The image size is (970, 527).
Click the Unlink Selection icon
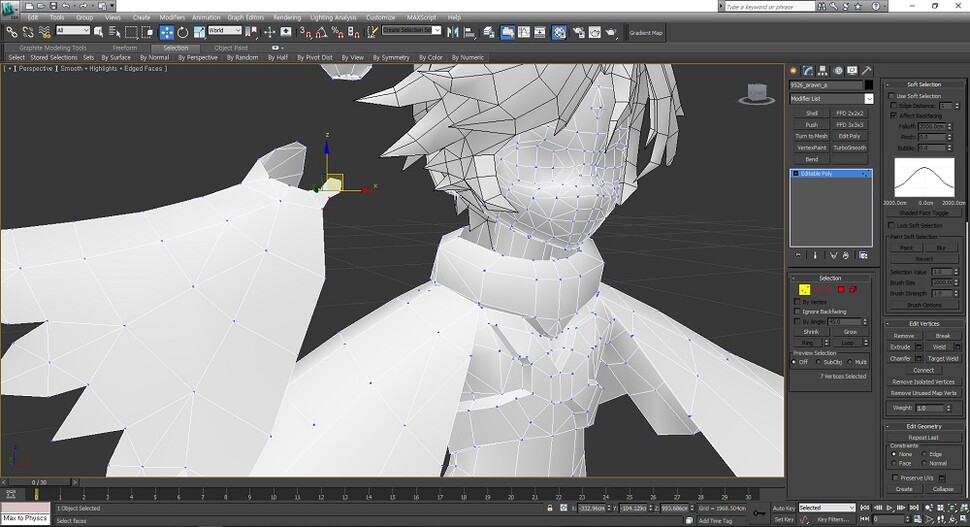[x=28, y=32]
